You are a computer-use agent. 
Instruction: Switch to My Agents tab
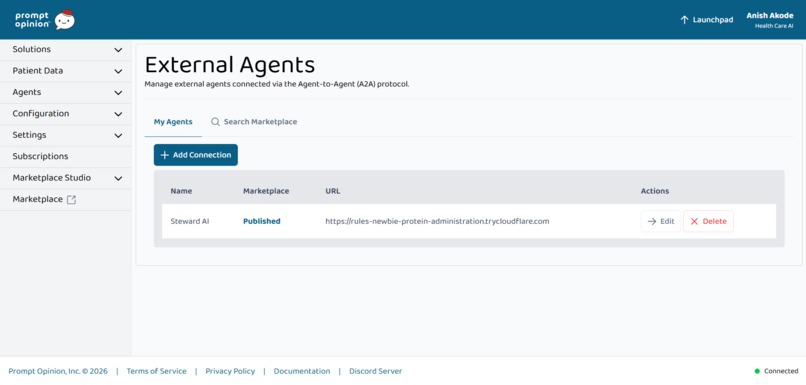click(173, 122)
